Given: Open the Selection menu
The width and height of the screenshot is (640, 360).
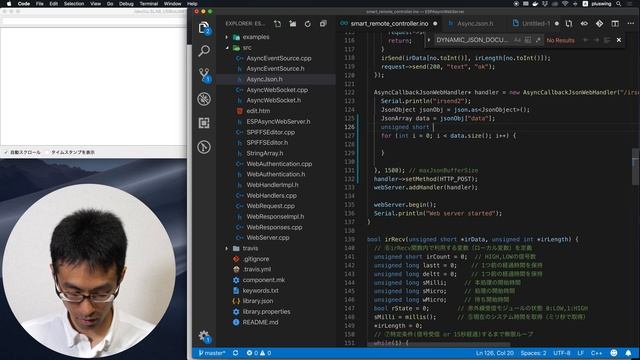Looking at the screenshot, I should (x=74, y=4).
